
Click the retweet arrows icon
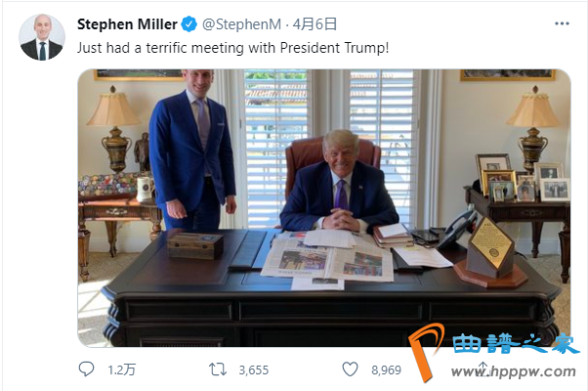[x=220, y=369]
